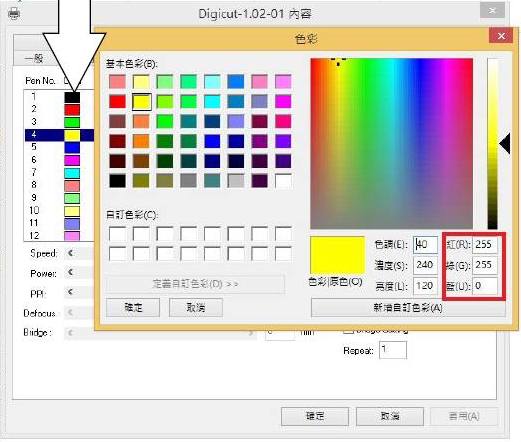This screenshot has width=521, height=442.
Task: Pick bright magenta basic color
Action: tap(283, 102)
